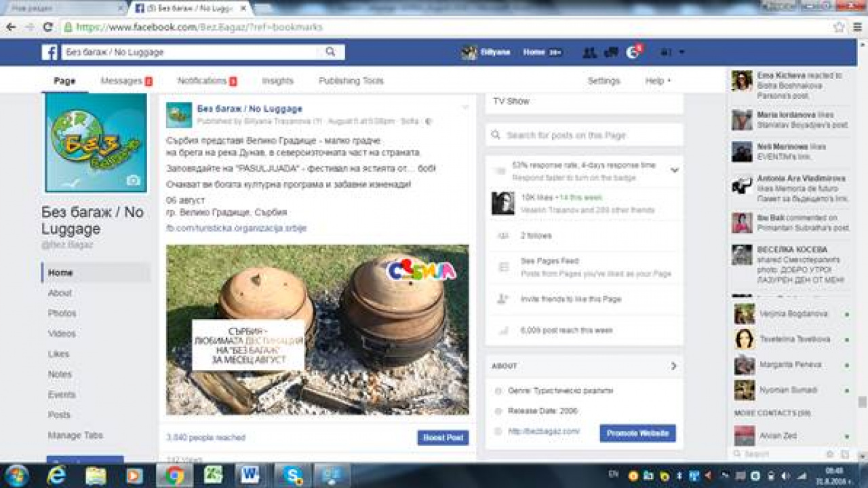Click the Facebook logo icon
Screen dimensions: 868x488
tap(50, 52)
